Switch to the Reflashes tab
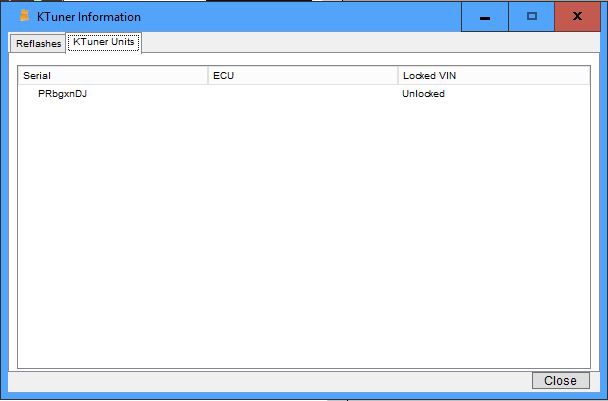The image size is (608, 401). click(x=38, y=43)
